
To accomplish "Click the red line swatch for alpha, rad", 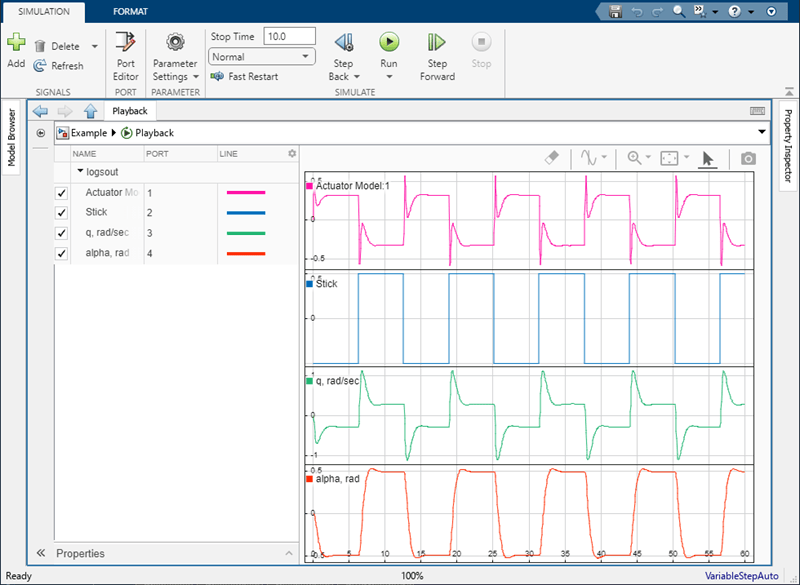I will pos(246,253).
